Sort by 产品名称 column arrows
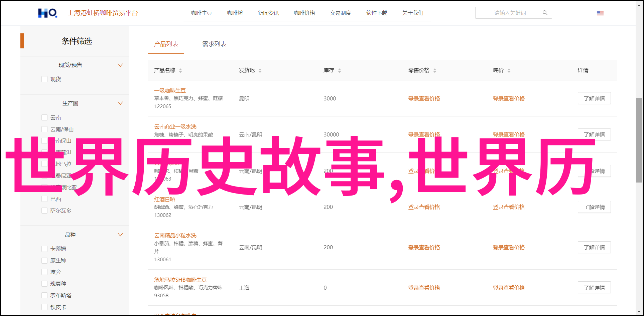Viewport: 644px width, 317px height. point(180,70)
